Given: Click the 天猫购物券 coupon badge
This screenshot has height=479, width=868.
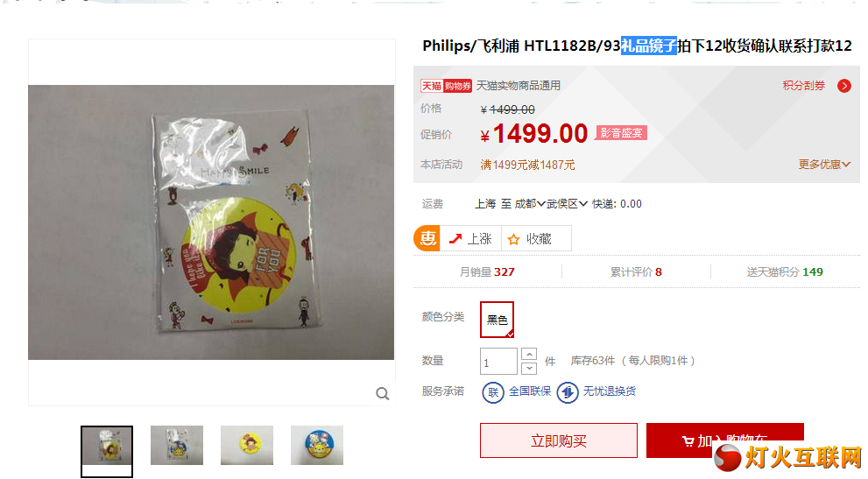Looking at the screenshot, I should (446, 86).
